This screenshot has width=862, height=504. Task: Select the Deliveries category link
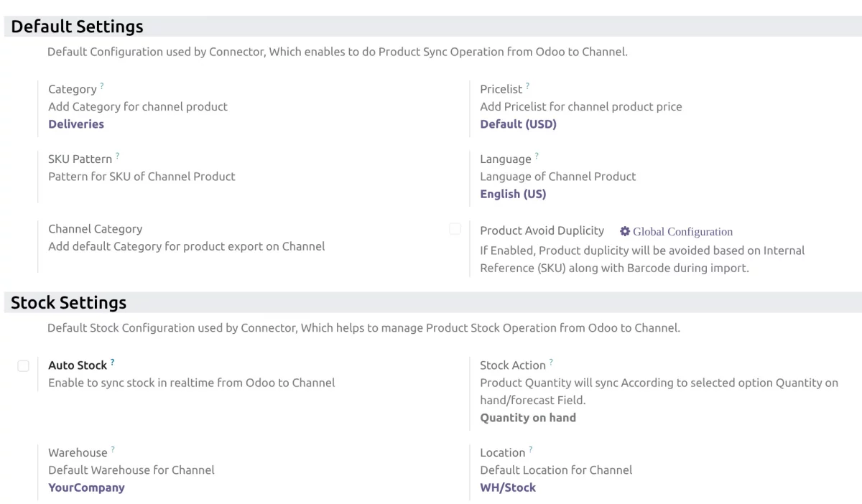click(x=76, y=123)
